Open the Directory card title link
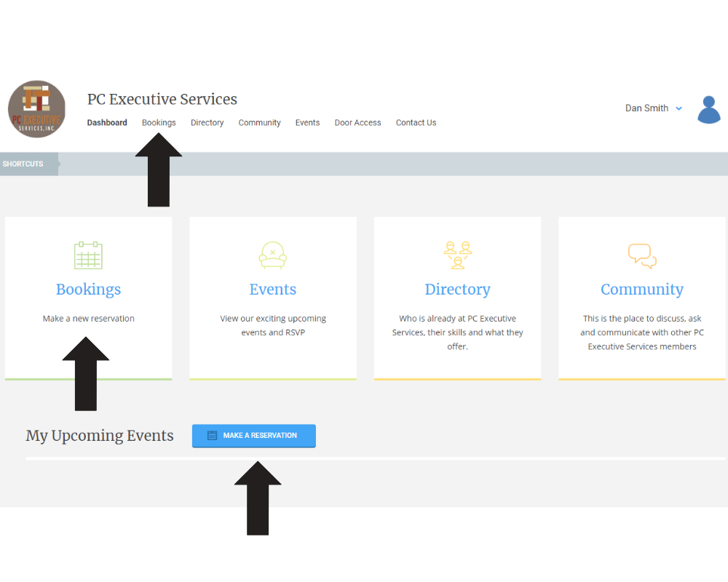728x582 pixels. pyautogui.click(x=457, y=289)
